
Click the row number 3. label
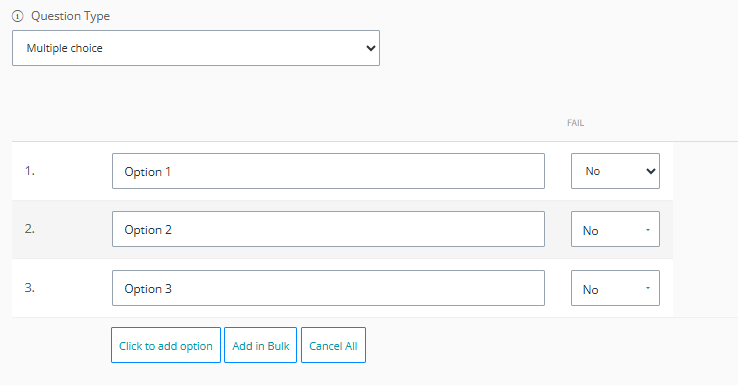coord(30,288)
